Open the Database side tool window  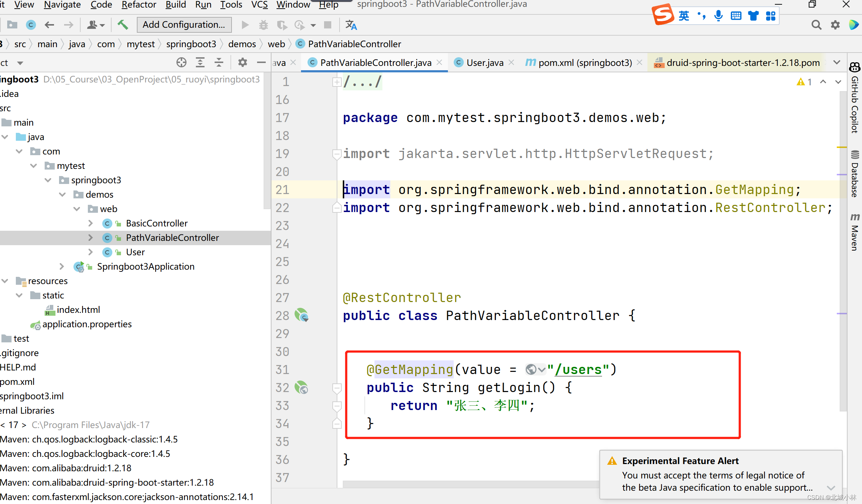coord(855,174)
